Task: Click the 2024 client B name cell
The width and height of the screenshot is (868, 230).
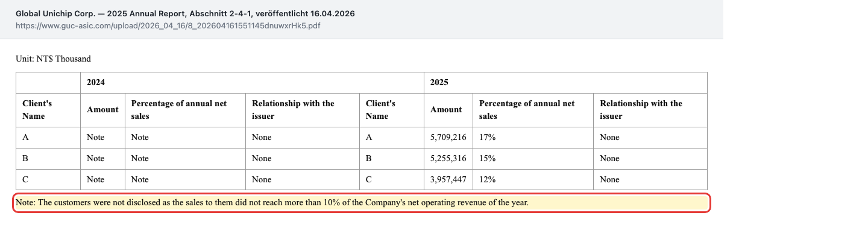Action: tap(48, 158)
